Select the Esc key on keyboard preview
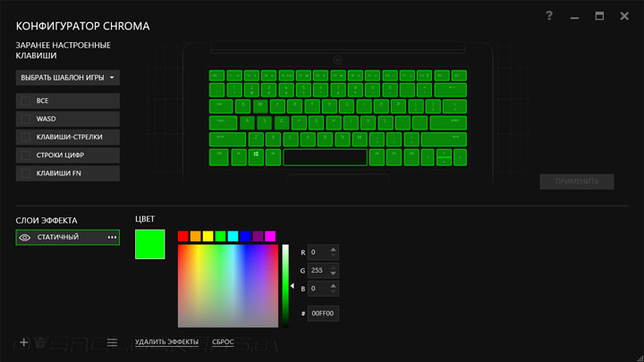Image resolution: width=644 pixels, height=362 pixels. pos(216,75)
